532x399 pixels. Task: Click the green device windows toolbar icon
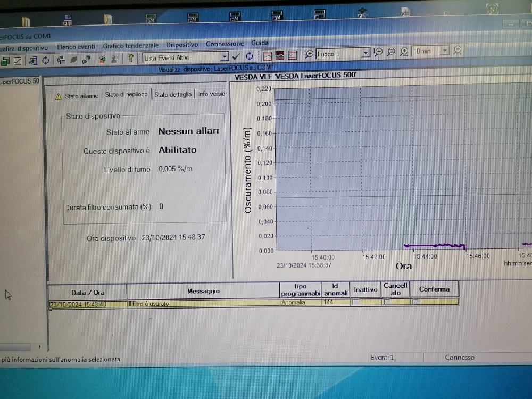(5, 61)
